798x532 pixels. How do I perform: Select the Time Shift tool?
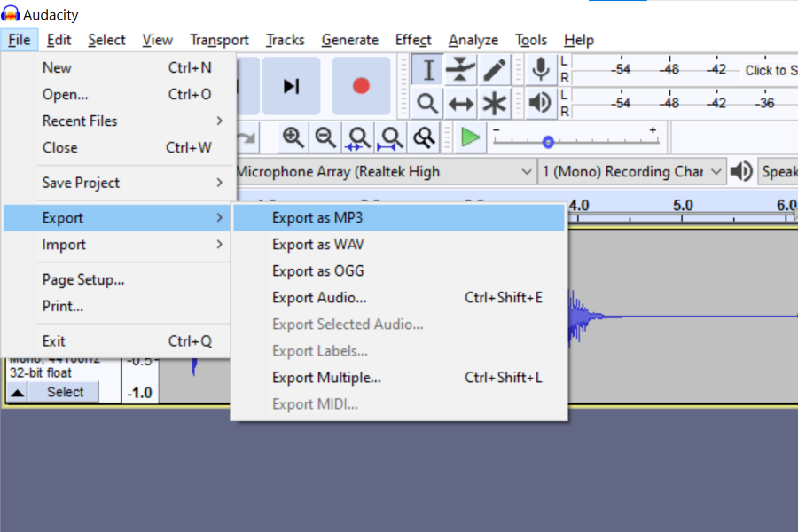460,104
